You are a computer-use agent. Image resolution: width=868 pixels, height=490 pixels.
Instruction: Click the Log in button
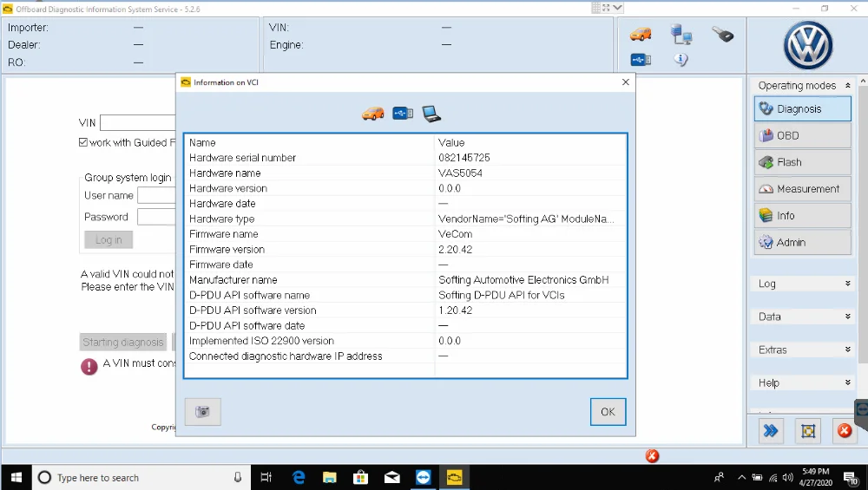pos(108,239)
